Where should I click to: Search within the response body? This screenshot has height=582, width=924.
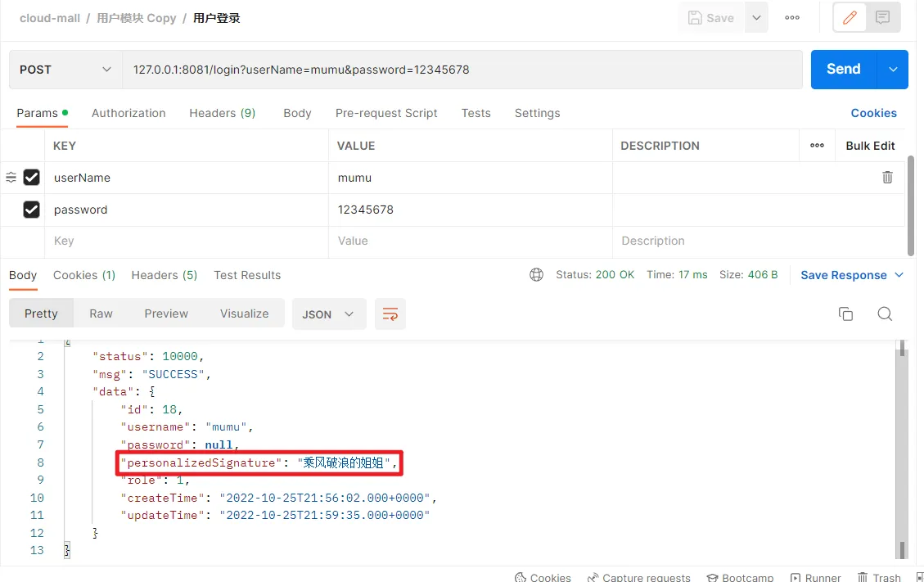click(884, 314)
